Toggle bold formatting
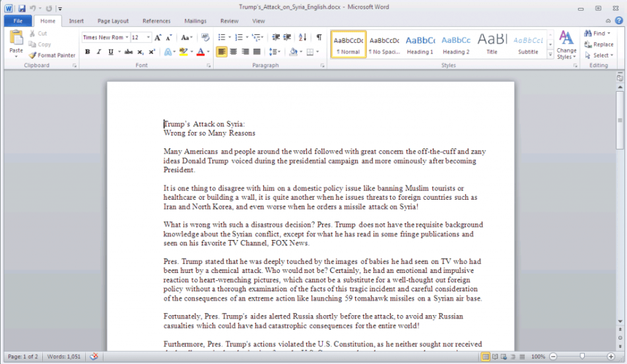The height and width of the screenshot is (364, 627). coord(87,51)
